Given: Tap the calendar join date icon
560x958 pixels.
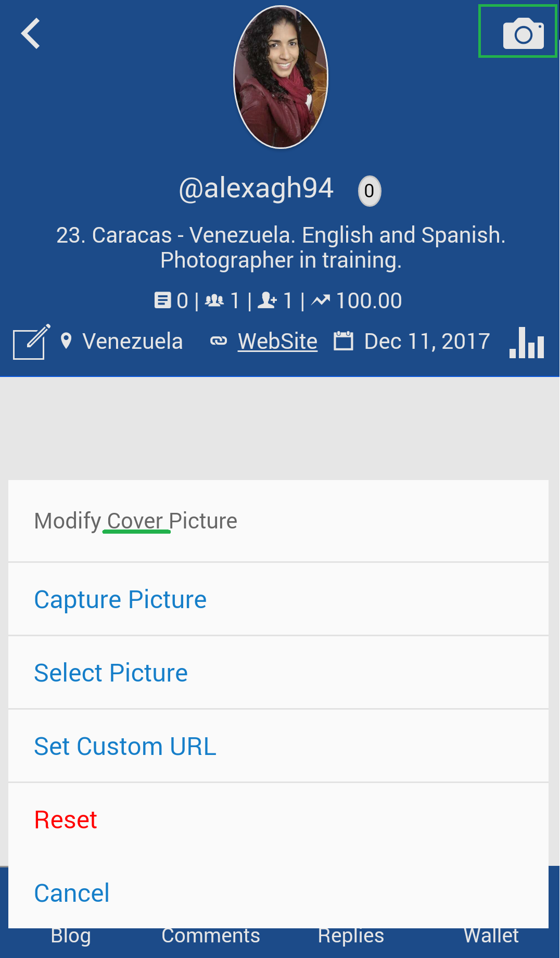Looking at the screenshot, I should [x=343, y=342].
